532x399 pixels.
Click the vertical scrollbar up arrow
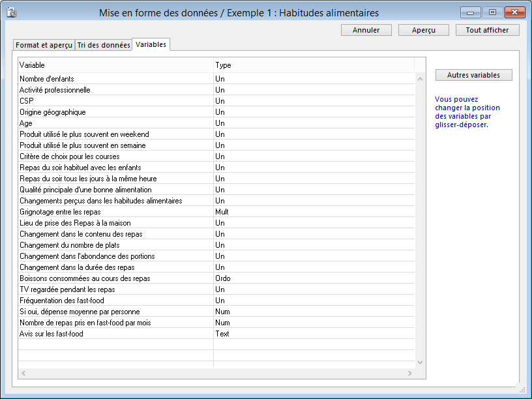click(x=420, y=79)
